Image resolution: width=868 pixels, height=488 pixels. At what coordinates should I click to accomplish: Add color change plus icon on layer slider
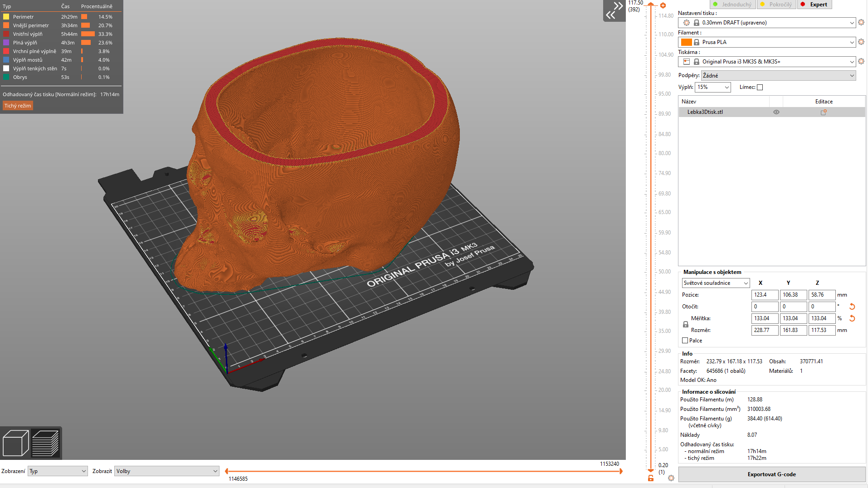663,5
